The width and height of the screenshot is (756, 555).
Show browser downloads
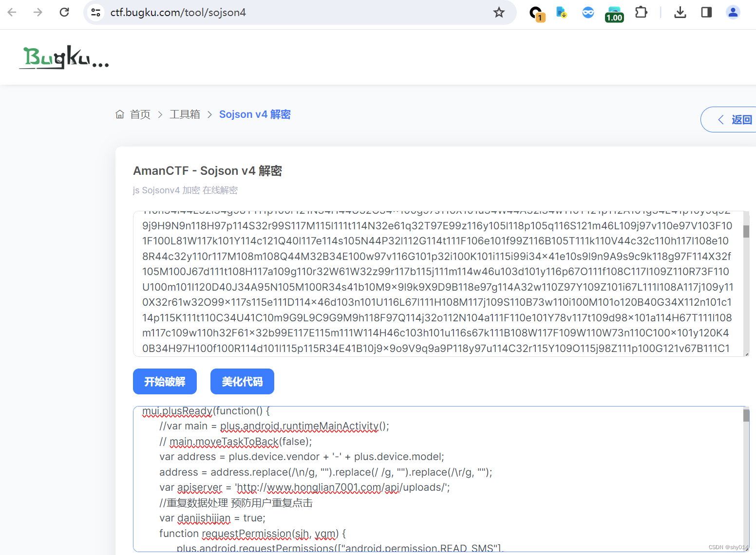click(x=680, y=12)
